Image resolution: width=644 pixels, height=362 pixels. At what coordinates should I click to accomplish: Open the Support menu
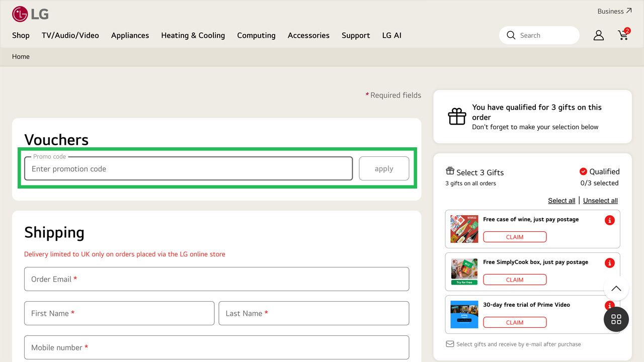[356, 35]
